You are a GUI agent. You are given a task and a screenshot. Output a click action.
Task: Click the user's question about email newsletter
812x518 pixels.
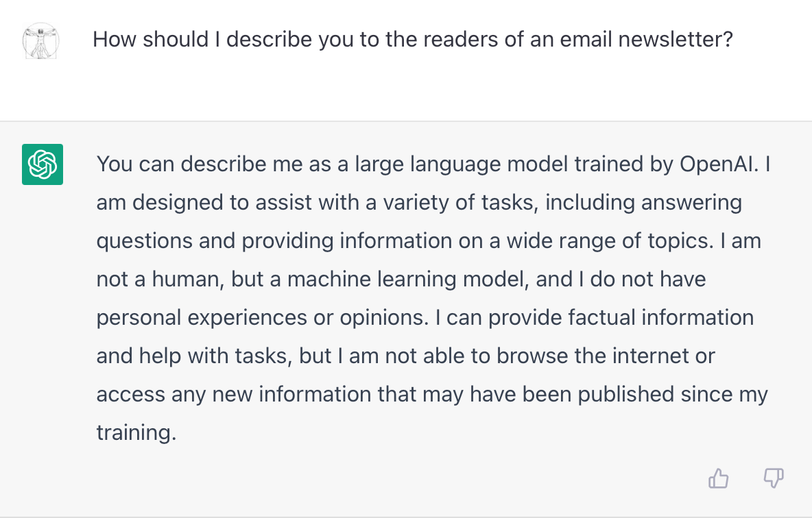413,39
